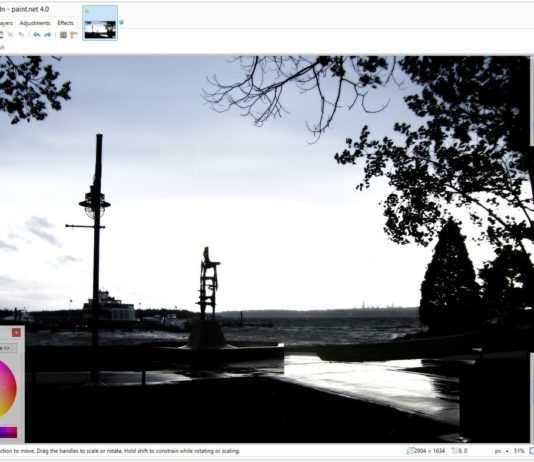Click the image size icon in status bar
The width and height of the screenshot is (534, 462).
410,451
